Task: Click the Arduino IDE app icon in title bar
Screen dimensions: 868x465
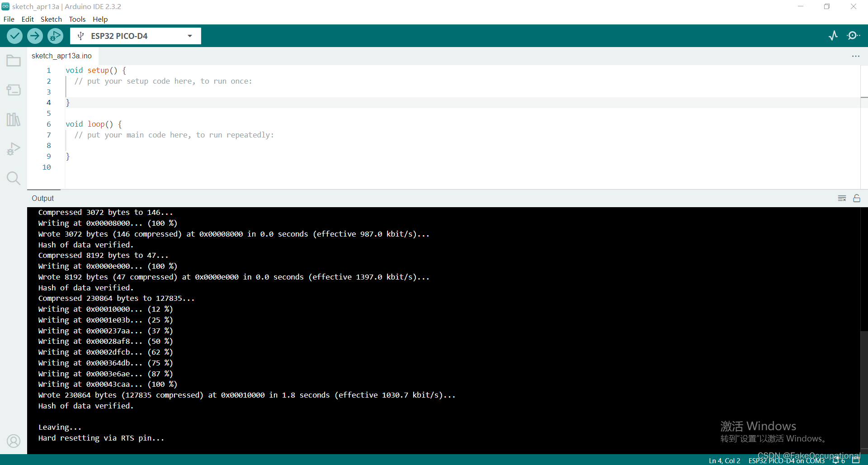Action: (x=5, y=6)
